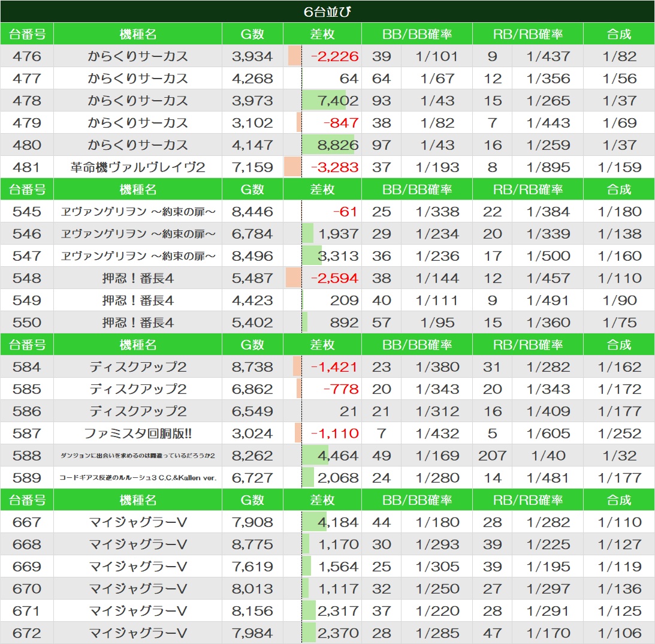The width and height of the screenshot is (655, 644).
Task: Click RB probability 1/895
Action: tap(548, 167)
